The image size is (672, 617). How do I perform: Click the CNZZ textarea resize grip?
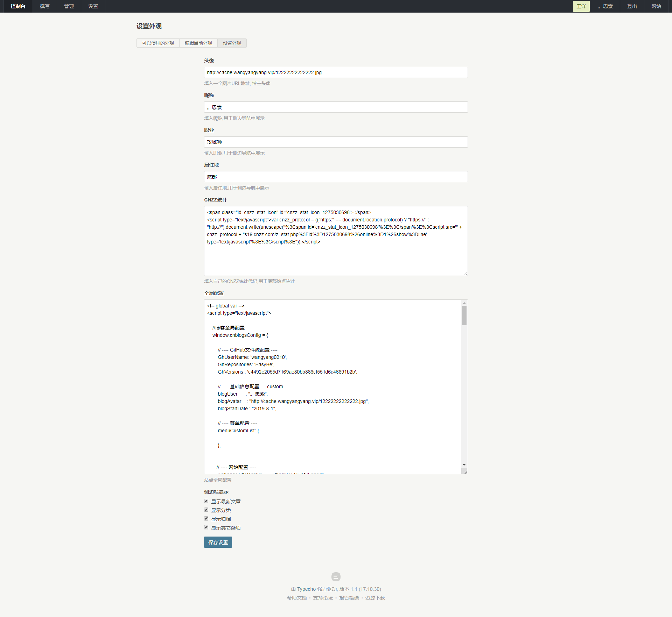(x=465, y=274)
